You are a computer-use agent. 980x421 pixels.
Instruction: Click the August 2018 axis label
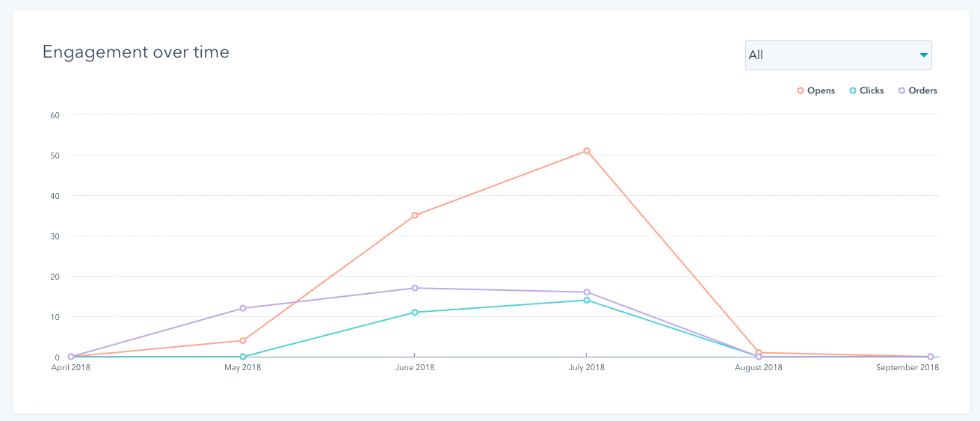(759, 368)
